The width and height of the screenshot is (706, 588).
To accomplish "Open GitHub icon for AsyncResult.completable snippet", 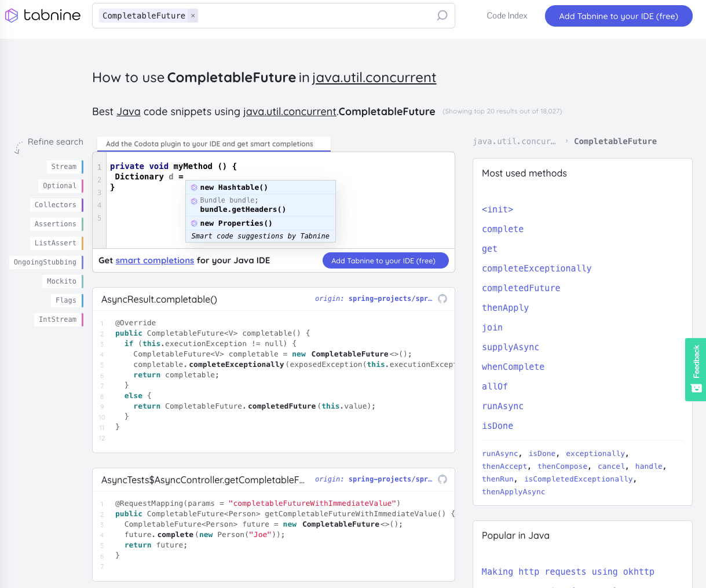I will coord(442,299).
